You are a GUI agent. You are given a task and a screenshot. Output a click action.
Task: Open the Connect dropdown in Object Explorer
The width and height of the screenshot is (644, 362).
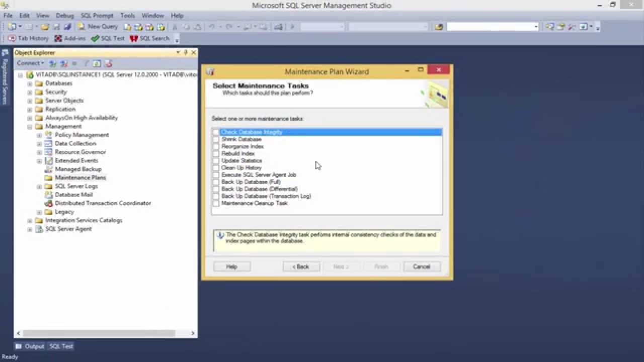tap(30, 63)
